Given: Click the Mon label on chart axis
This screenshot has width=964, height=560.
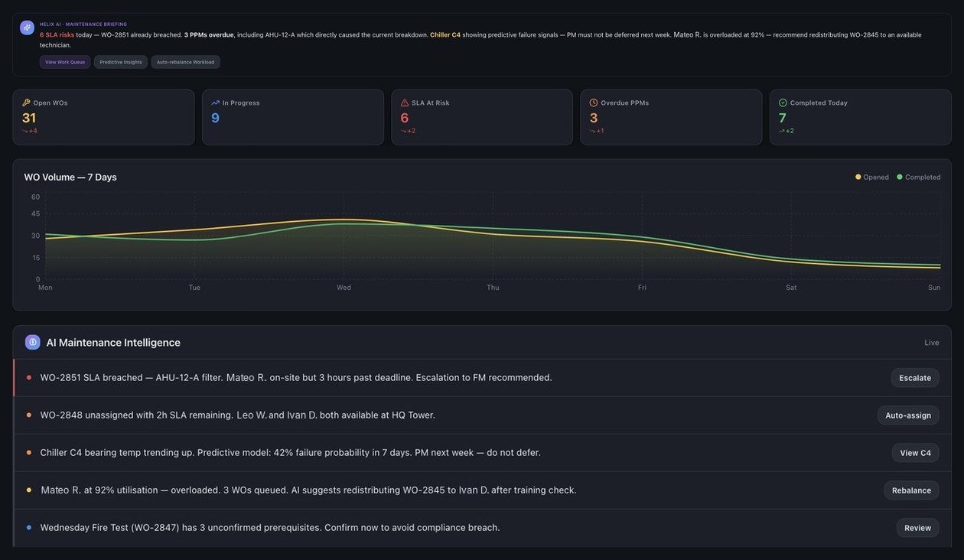Looking at the screenshot, I should (x=45, y=288).
